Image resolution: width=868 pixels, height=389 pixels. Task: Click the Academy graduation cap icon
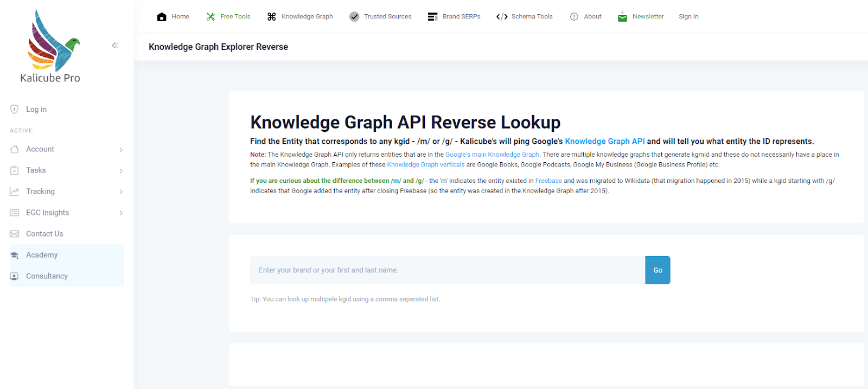15,255
